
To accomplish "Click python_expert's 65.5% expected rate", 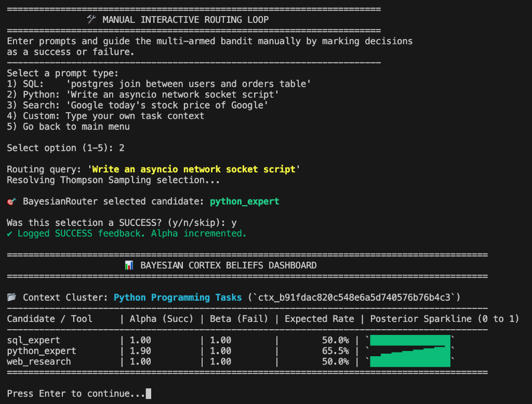I will pyautogui.click(x=335, y=351).
